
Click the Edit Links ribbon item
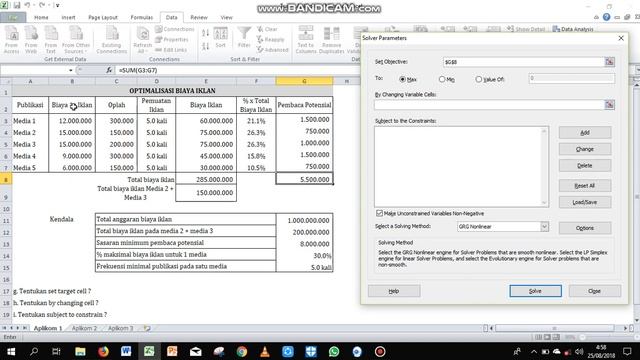coord(171,50)
